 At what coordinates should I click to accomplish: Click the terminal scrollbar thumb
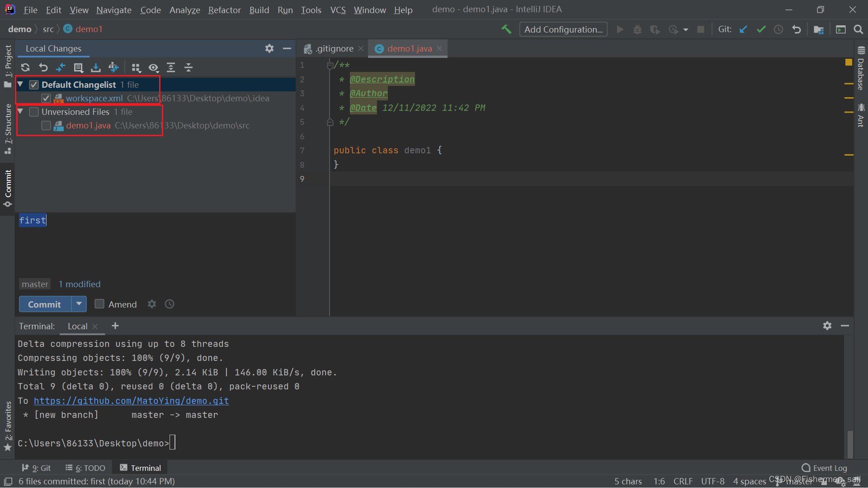(x=850, y=444)
